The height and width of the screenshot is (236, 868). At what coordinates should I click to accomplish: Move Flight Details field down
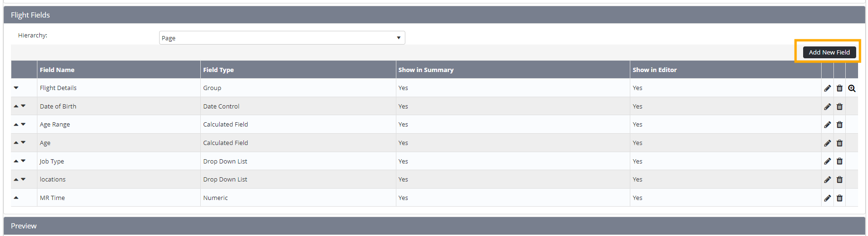(x=16, y=88)
